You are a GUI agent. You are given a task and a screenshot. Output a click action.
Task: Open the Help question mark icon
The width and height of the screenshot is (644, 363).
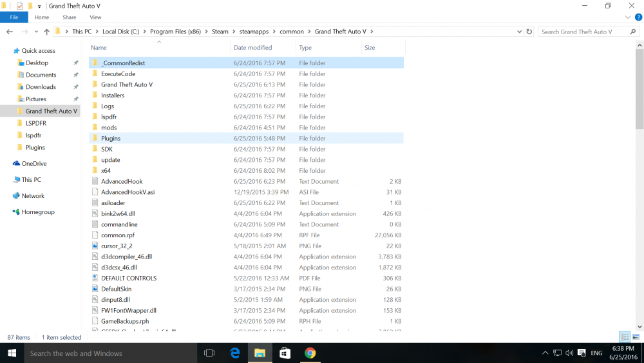click(x=638, y=17)
